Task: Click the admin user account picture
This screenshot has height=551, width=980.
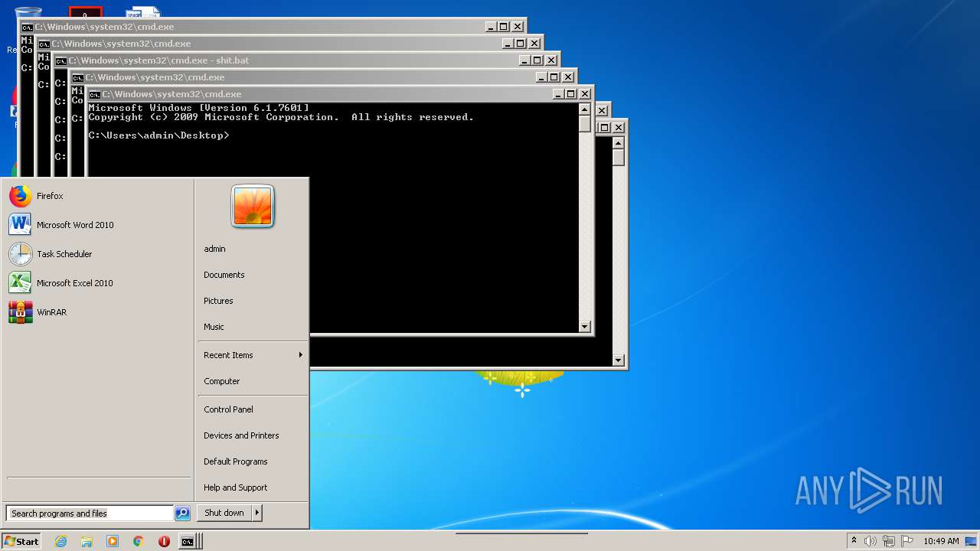Action: [x=253, y=206]
